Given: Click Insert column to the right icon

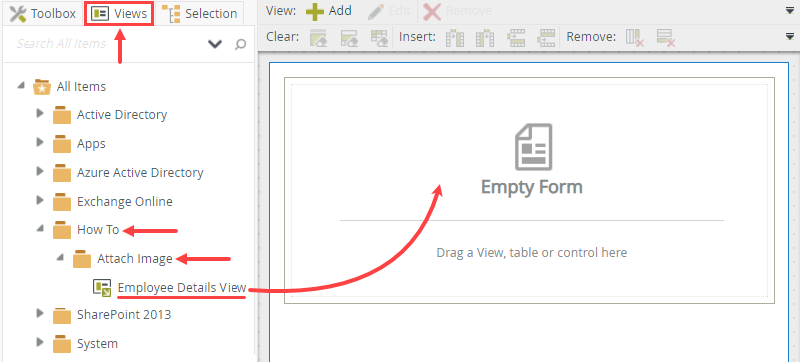Looking at the screenshot, I should pos(485,38).
